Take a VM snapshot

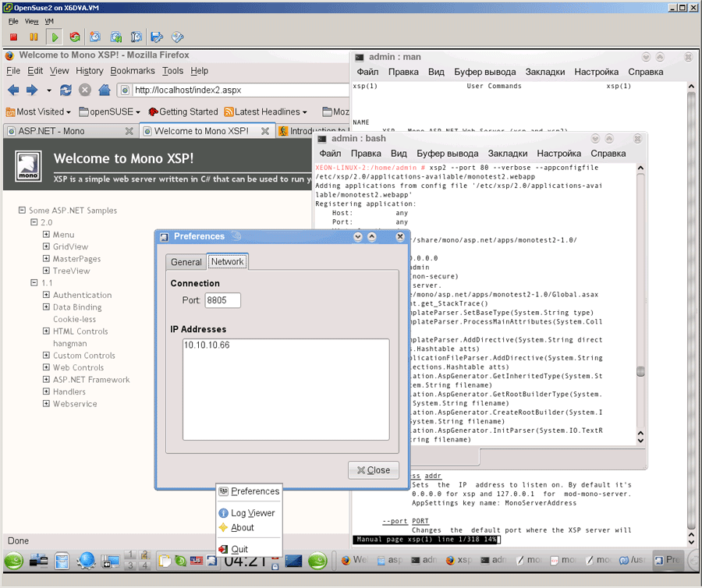pos(95,37)
